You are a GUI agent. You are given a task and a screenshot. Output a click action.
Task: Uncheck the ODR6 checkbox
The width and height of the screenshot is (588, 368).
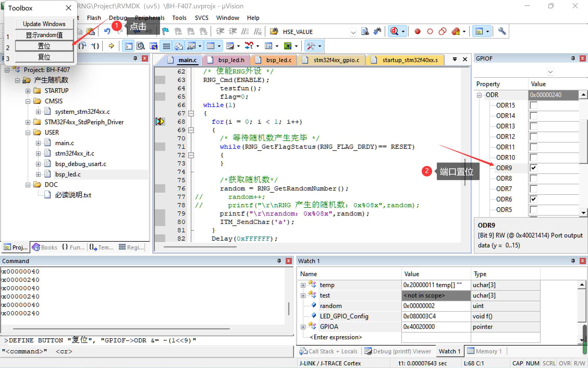533,199
